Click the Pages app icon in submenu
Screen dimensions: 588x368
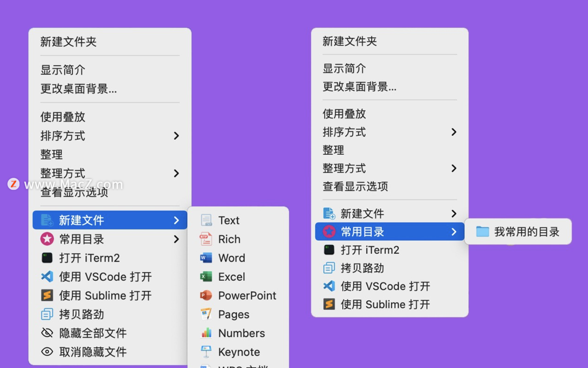pyautogui.click(x=206, y=314)
